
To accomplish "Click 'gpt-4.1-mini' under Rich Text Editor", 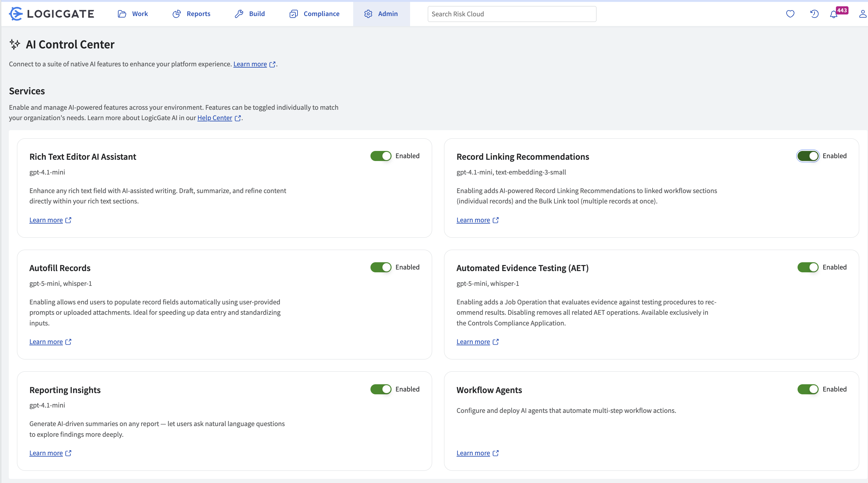I will pos(47,172).
